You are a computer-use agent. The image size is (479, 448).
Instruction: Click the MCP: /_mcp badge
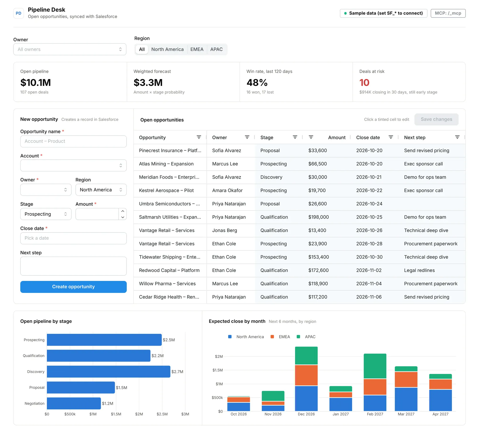pos(448,13)
